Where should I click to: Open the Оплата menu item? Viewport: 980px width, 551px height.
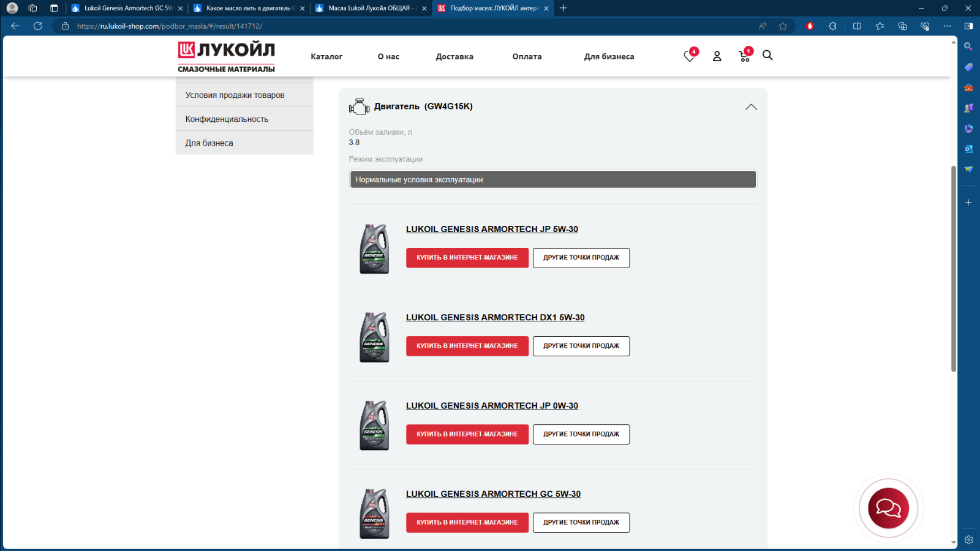527,56
